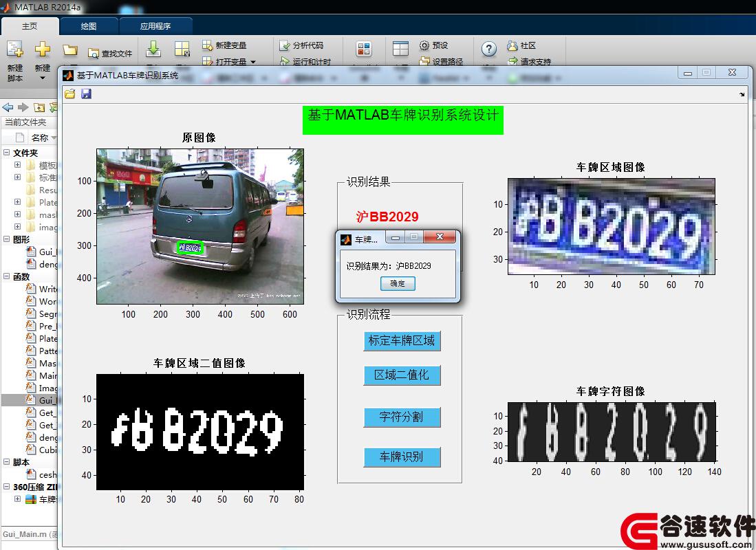Select the Resu folder in the file list
This screenshot has height=550, width=756.
[x=41, y=190]
